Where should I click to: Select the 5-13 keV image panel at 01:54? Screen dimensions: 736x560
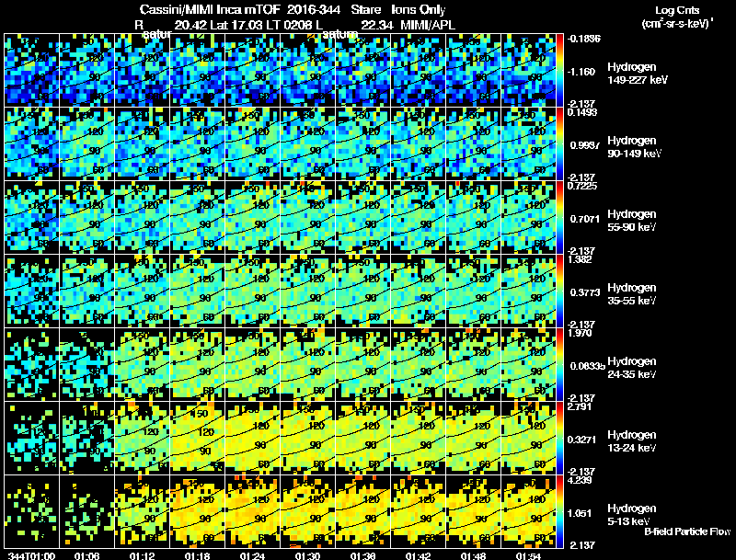pos(529,511)
